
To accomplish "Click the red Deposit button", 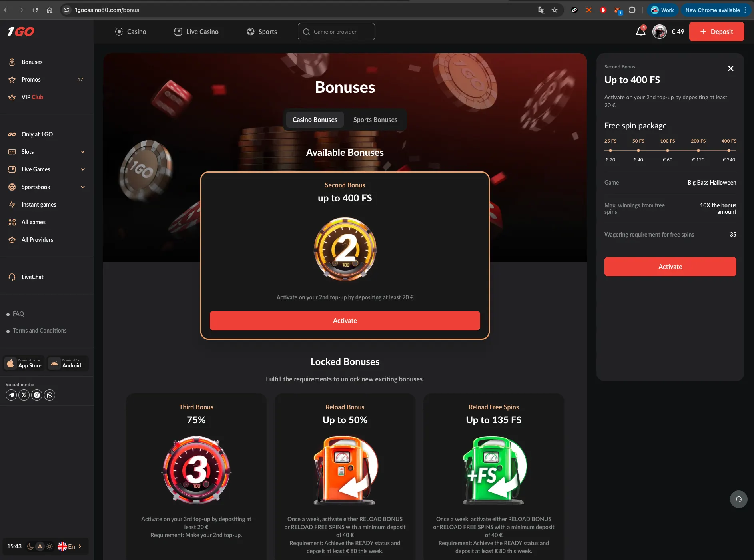I will 716,32.
